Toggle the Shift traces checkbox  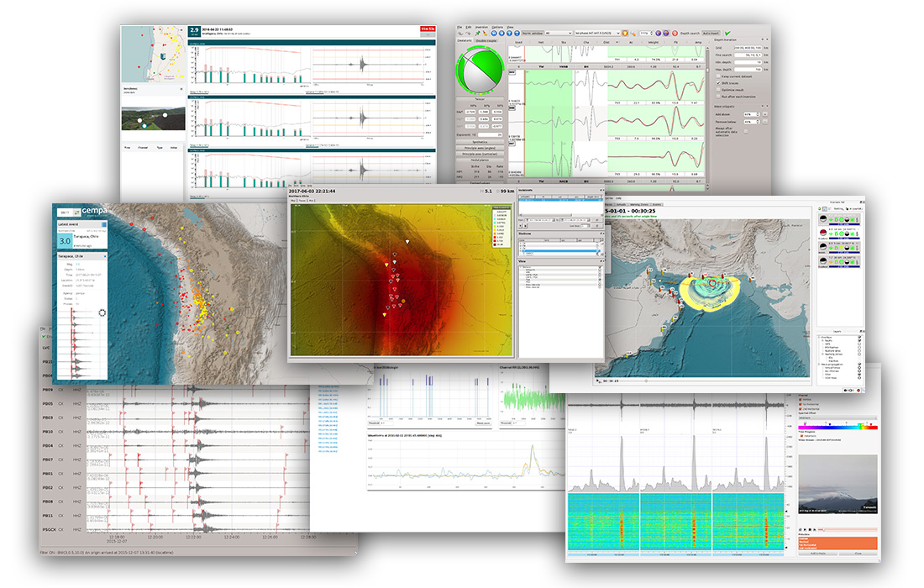point(717,83)
